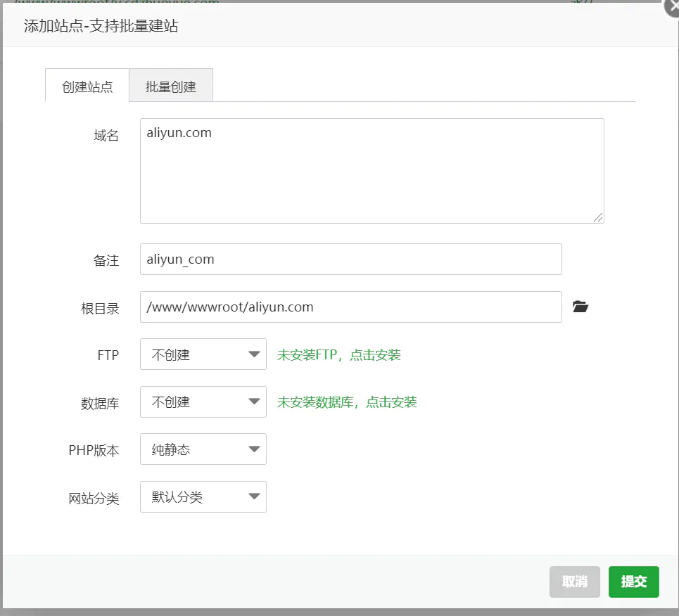Focus the 域名 textarea containing aliyun.com

(372, 171)
